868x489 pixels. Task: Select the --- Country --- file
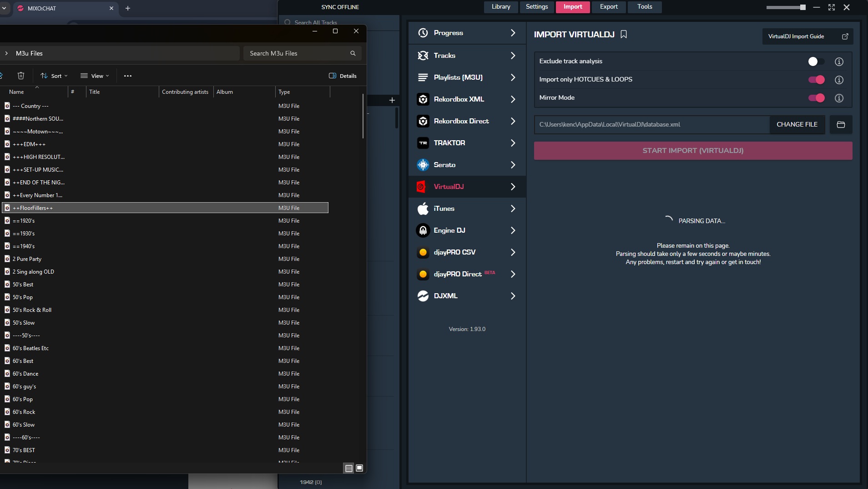tap(165, 106)
